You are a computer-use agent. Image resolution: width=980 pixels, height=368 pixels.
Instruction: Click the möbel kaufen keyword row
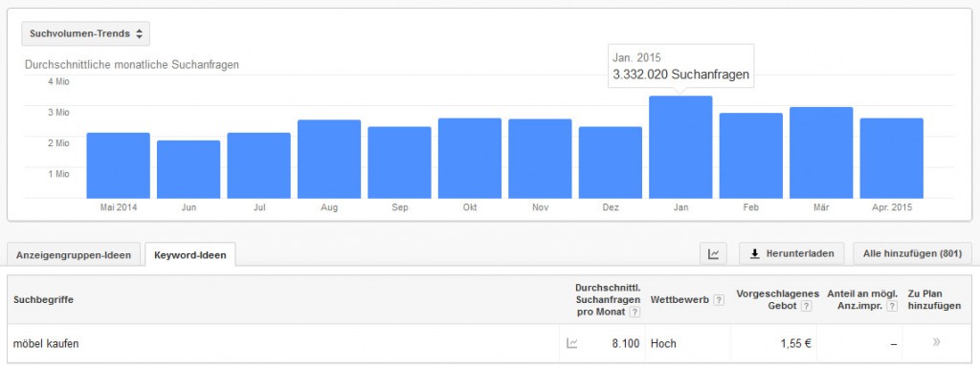click(490, 343)
